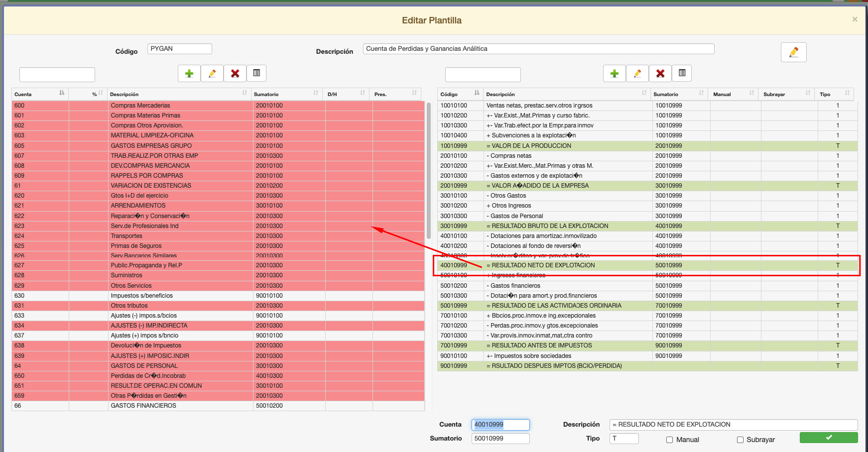Select account row 630 Impuestos s/beneficios

(x=142, y=296)
